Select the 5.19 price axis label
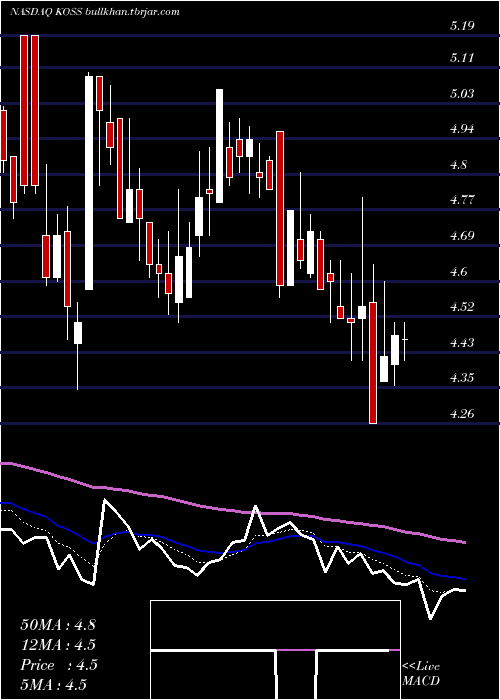500x700 pixels. 462,25
